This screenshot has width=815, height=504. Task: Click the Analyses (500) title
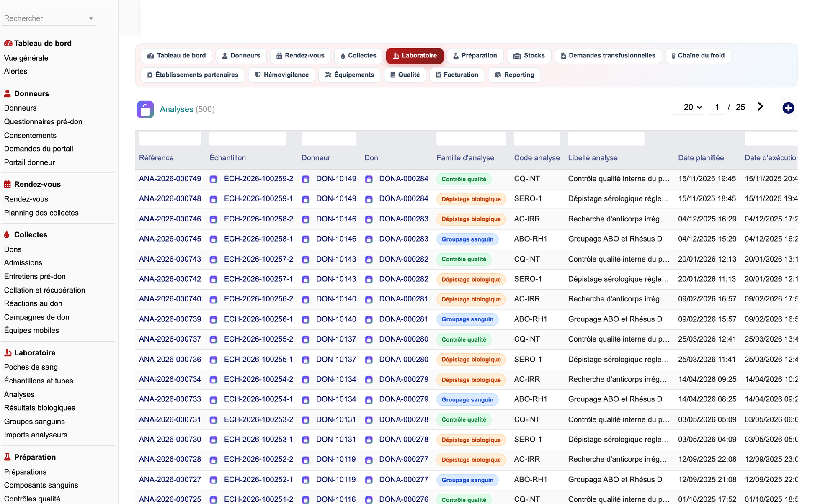(x=187, y=109)
